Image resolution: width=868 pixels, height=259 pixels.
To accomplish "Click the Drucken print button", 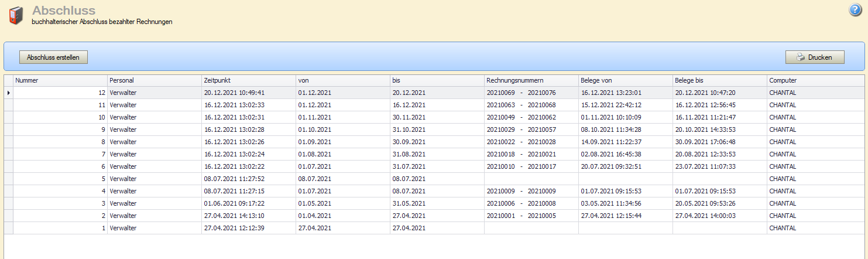I will (x=814, y=57).
